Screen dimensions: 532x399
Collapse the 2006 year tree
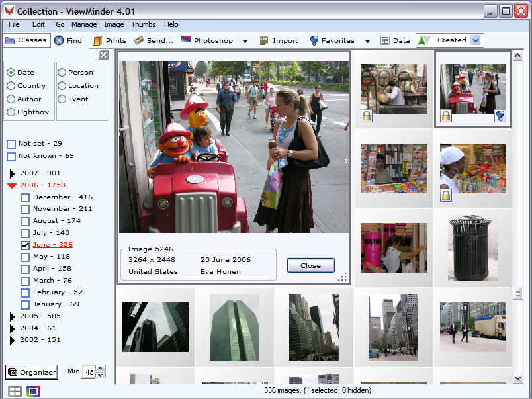[x=12, y=185]
